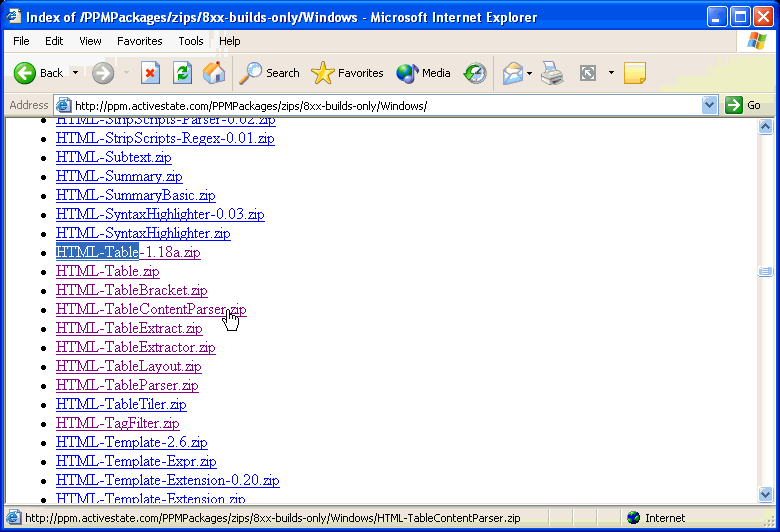Open the HTML-TableContentParser.zip link

click(x=150, y=310)
